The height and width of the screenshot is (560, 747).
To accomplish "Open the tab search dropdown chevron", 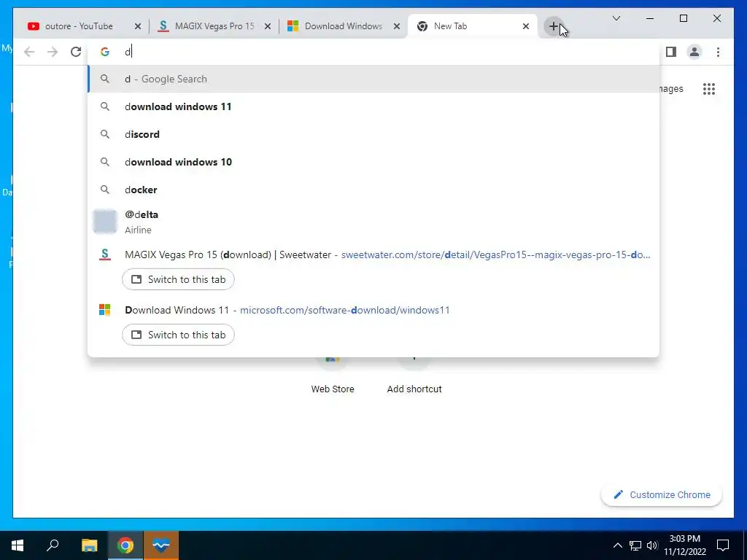I will [x=616, y=18].
